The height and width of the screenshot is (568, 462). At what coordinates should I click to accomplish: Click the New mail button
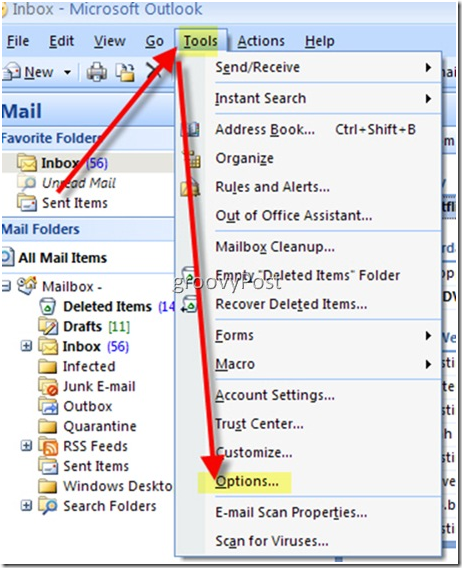click(28, 72)
